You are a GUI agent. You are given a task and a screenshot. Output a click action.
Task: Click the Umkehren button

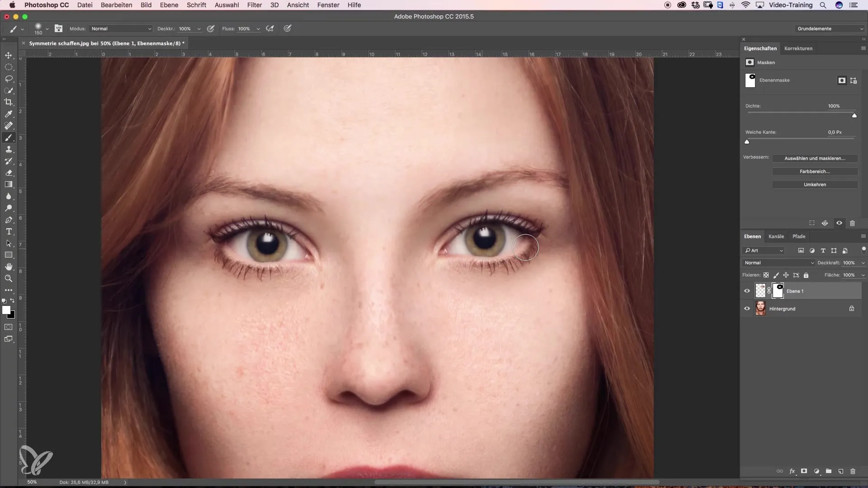815,185
